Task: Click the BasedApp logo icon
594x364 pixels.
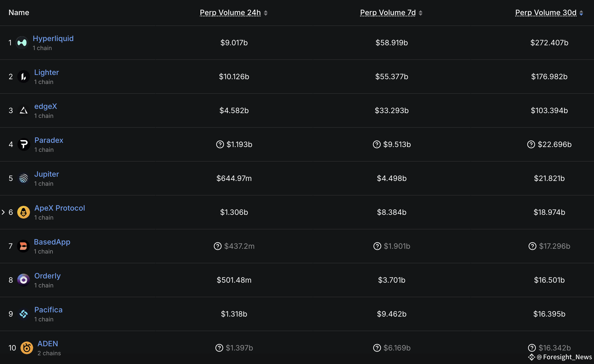Action: click(23, 246)
